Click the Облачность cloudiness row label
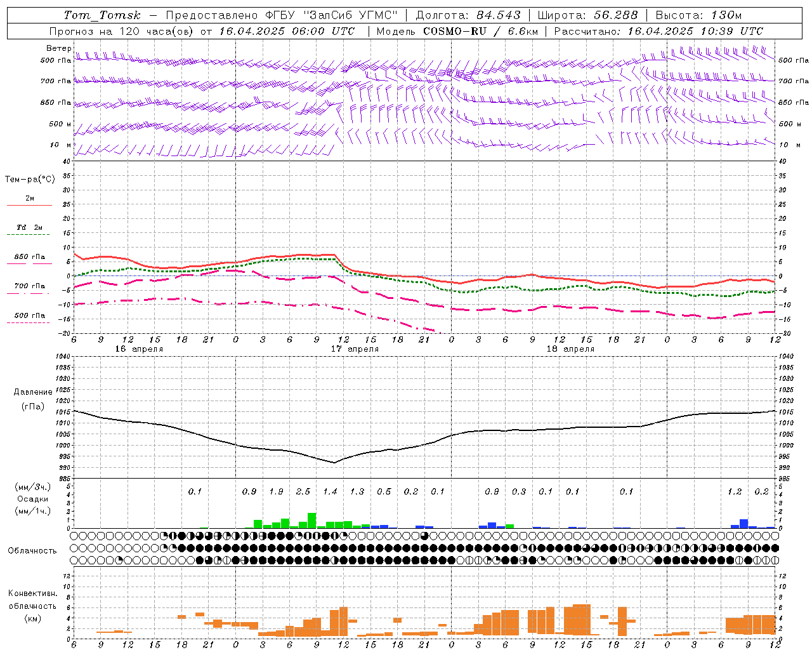 point(32,550)
